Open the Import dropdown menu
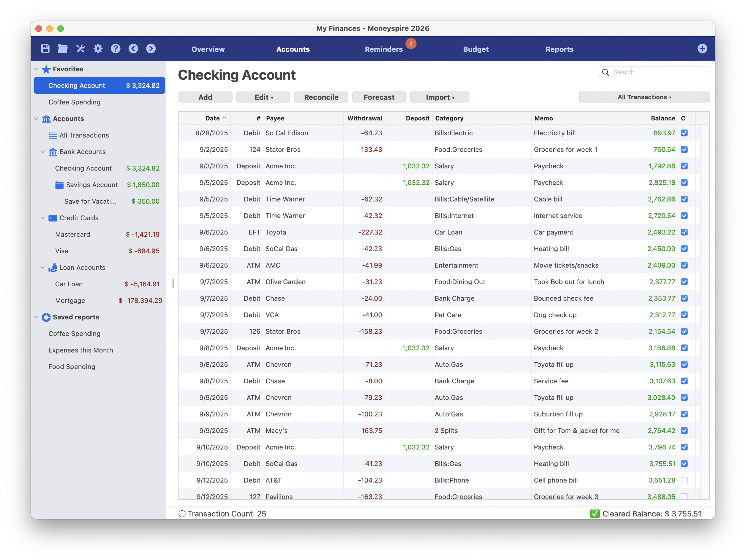Viewport: 746px width, 560px height. pos(439,97)
